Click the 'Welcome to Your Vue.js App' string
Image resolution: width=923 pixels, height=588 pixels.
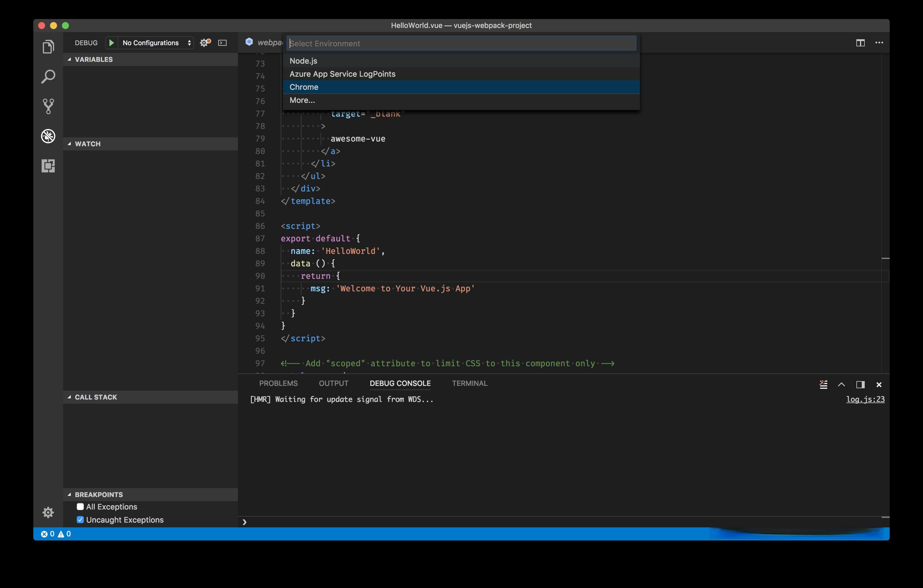[405, 288]
